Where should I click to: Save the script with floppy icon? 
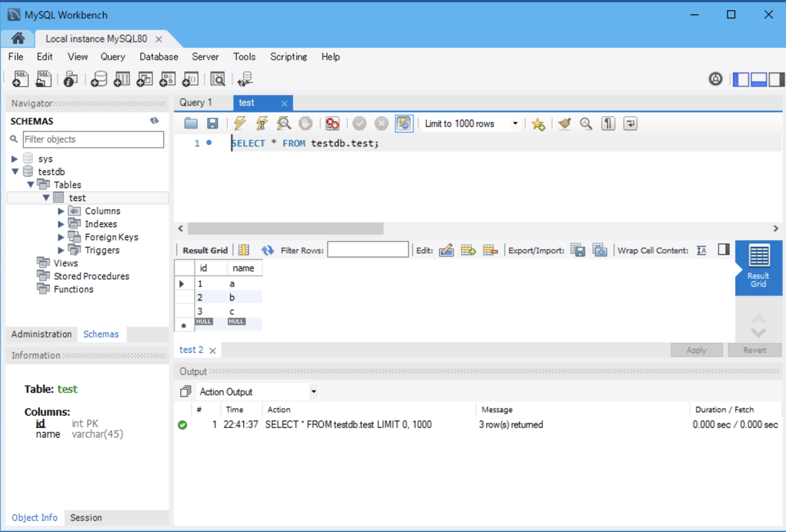tap(212, 123)
